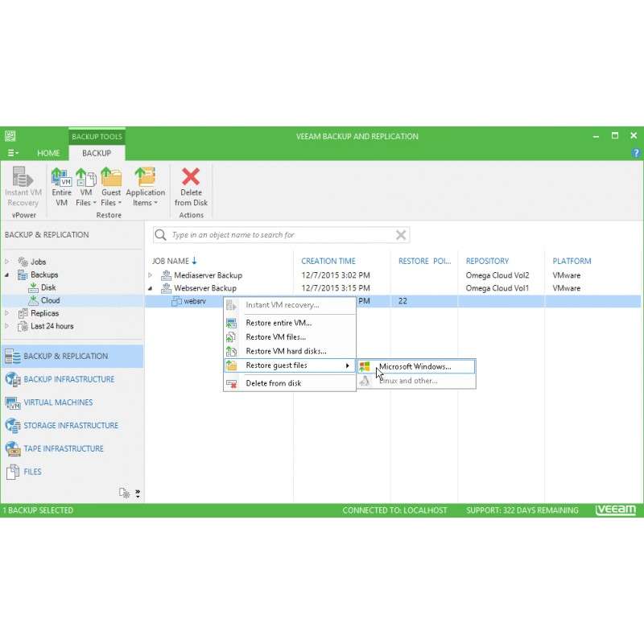Click the search box for object names
The image size is (644, 644).
click(x=281, y=235)
